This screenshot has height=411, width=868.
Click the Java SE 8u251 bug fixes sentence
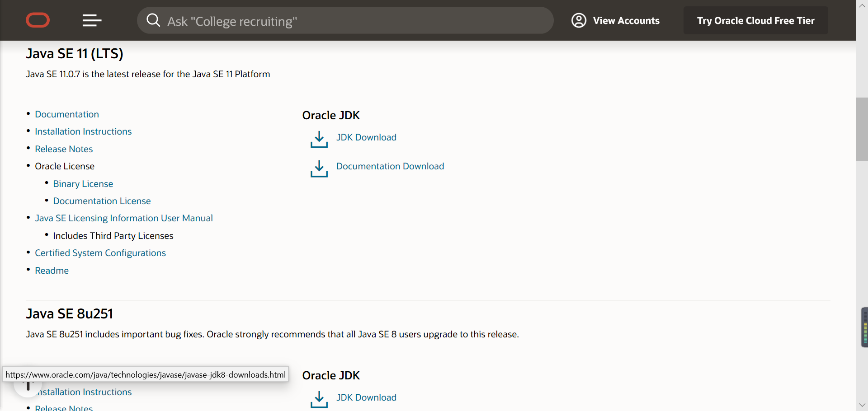[x=272, y=334]
